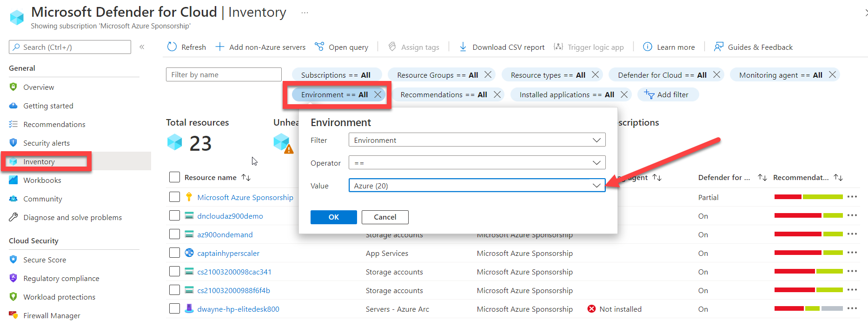Click the Download CSV report arrow icon
The height and width of the screenshot is (321, 868).
[463, 47]
